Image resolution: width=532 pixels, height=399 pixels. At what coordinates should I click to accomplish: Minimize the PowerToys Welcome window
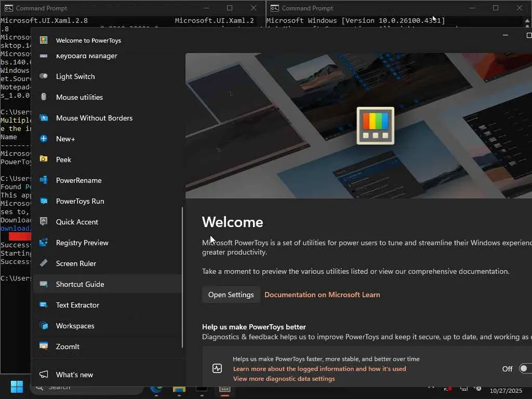pos(505,35)
